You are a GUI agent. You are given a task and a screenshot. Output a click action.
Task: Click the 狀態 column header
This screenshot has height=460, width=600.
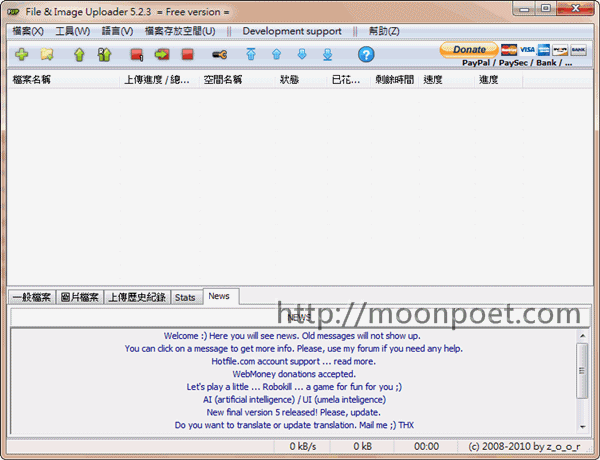tap(301, 80)
